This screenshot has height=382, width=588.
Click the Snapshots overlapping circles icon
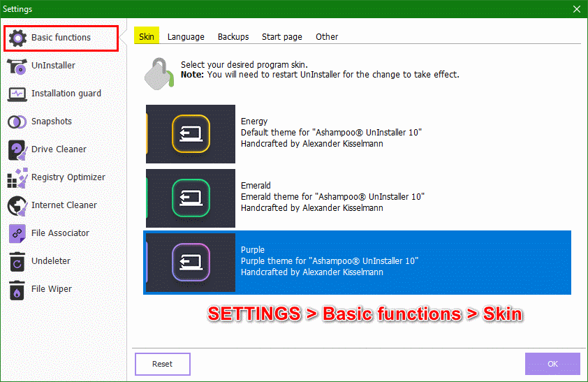pos(17,122)
